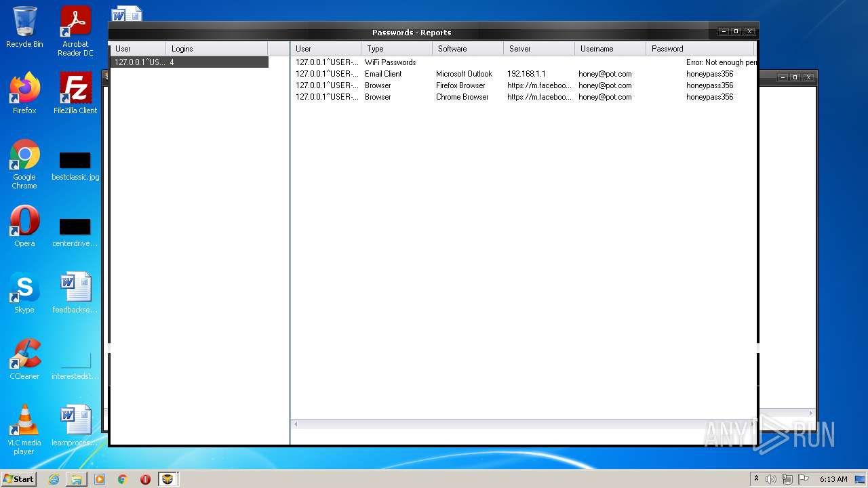Launch Acrobat Reader DC from desktop

coord(75,31)
